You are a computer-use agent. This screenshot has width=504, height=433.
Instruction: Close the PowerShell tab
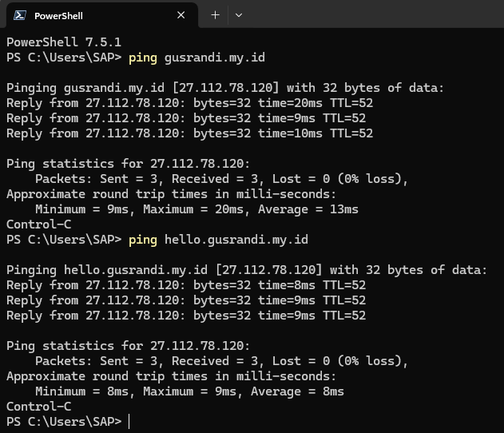(x=181, y=15)
